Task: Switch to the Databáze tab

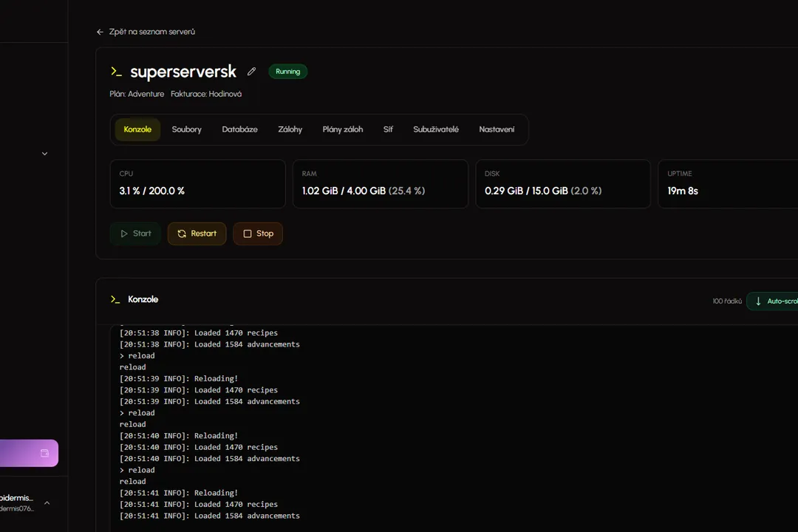Action: click(x=239, y=129)
